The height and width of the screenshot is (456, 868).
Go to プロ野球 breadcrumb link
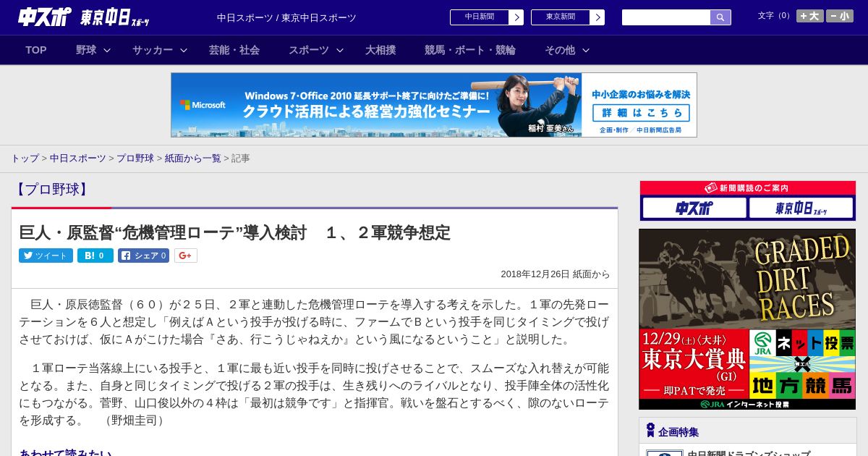(135, 158)
